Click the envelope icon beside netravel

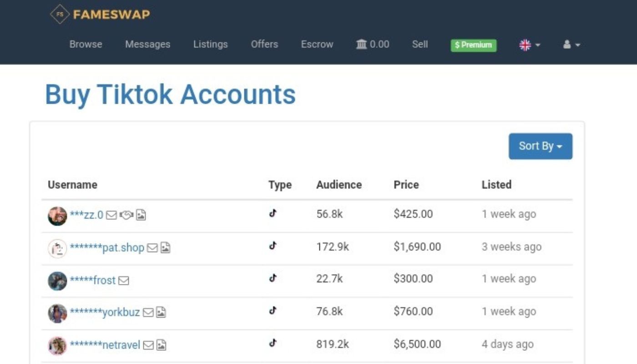[148, 345]
